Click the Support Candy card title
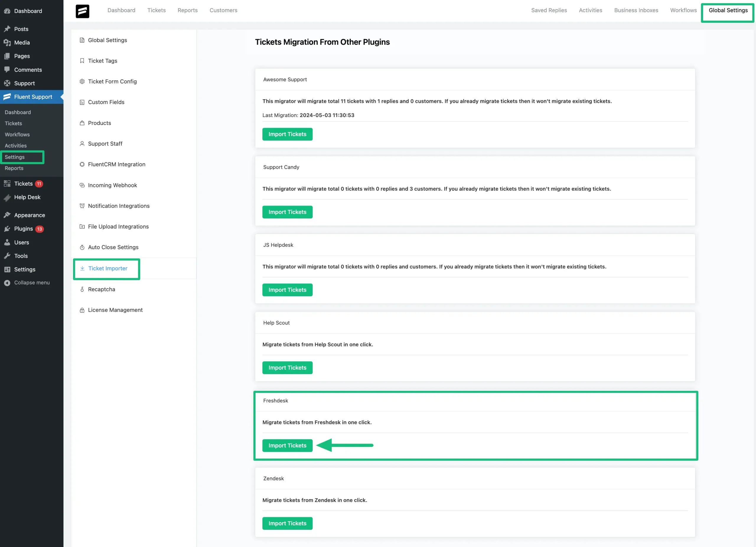The width and height of the screenshot is (756, 547). point(281,167)
